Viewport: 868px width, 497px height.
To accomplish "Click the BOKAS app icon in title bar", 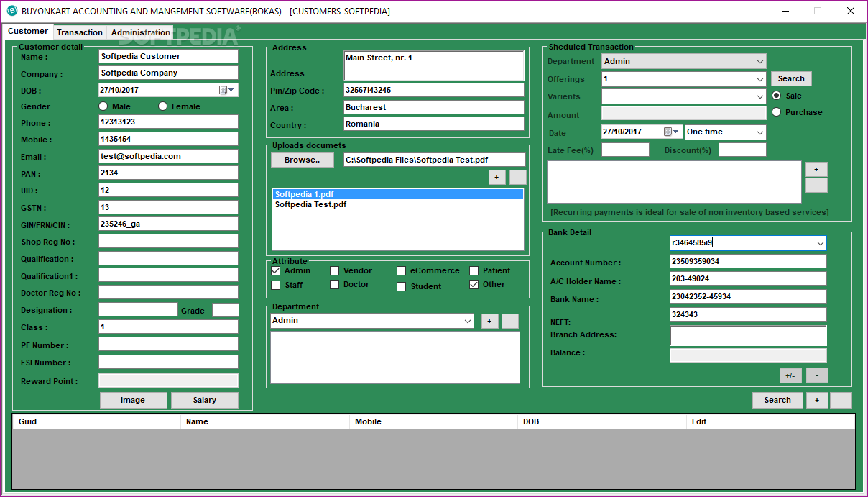I will point(11,11).
